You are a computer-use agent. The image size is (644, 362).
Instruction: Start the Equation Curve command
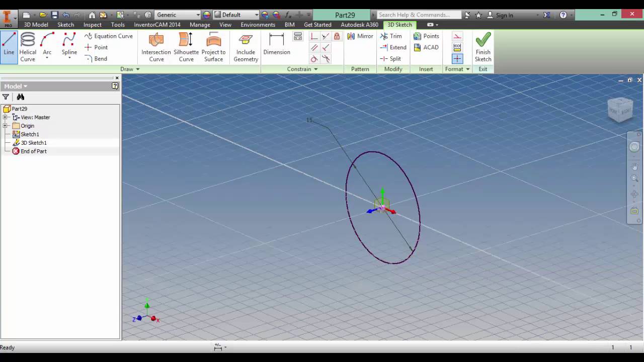109,36
